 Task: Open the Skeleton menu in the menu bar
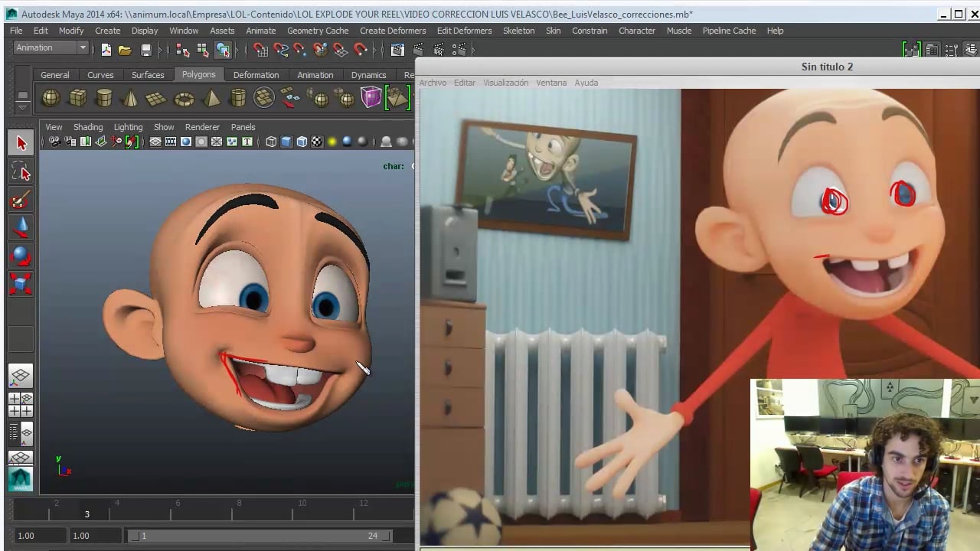[x=518, y=31]
